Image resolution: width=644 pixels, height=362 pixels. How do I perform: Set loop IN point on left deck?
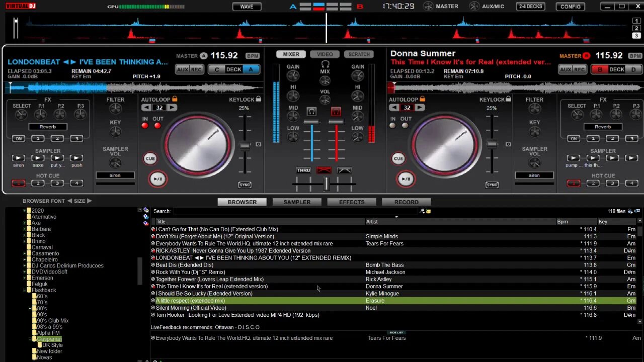[145, 125]
